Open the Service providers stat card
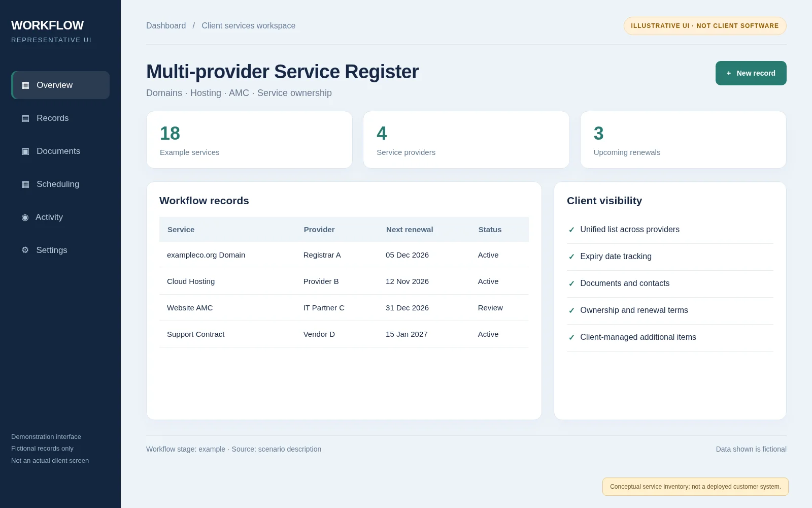This screenshot has height=508, width=812. (466, 140)
